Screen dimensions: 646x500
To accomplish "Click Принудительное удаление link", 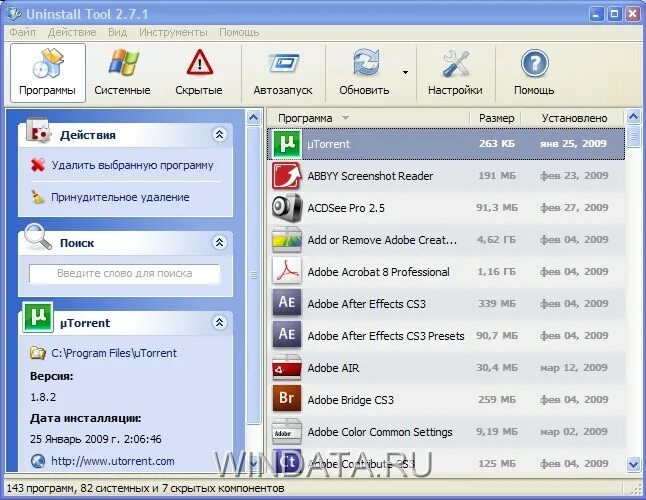I will [x=120, y=197].
